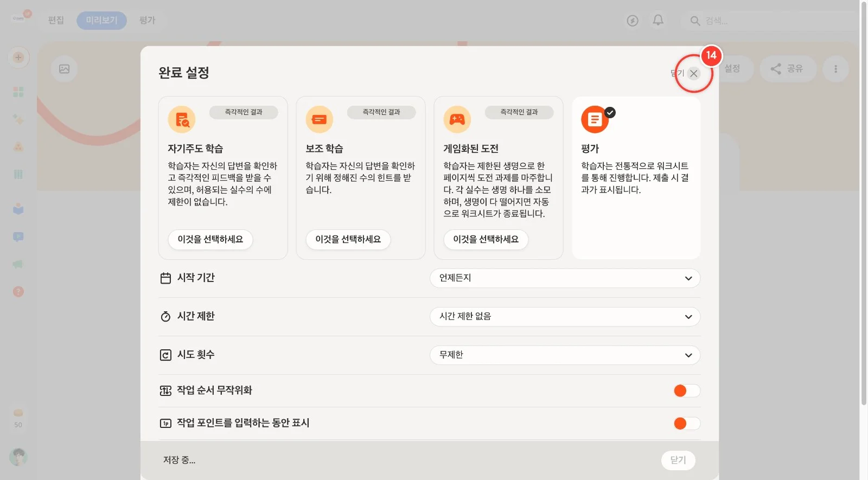Viewport: 868px width, 480px height.
Task: Close the 완료 설정 dialog with X icon
Action: [693, 73]
